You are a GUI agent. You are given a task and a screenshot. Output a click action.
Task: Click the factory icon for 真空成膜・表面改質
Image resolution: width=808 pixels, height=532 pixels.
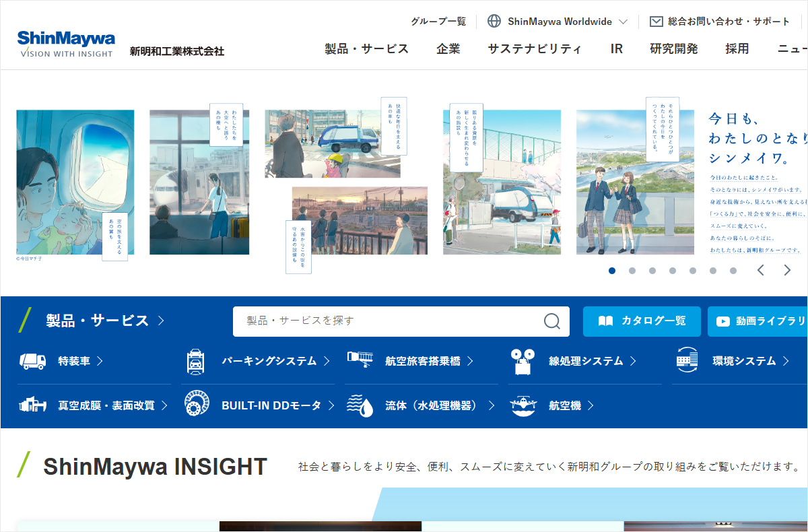pyautogui.click(x=33, y=405)
